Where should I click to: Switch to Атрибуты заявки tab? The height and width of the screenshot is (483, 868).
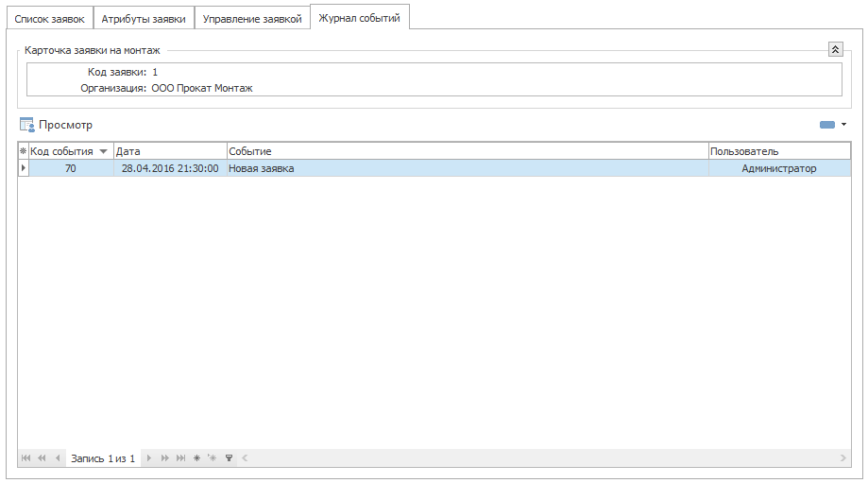pos(144,19)
